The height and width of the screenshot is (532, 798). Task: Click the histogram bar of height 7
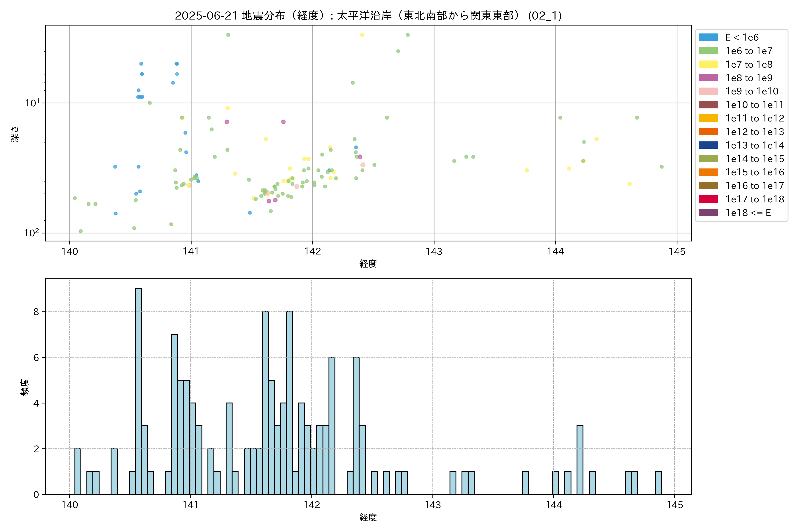tap(174, 414)
